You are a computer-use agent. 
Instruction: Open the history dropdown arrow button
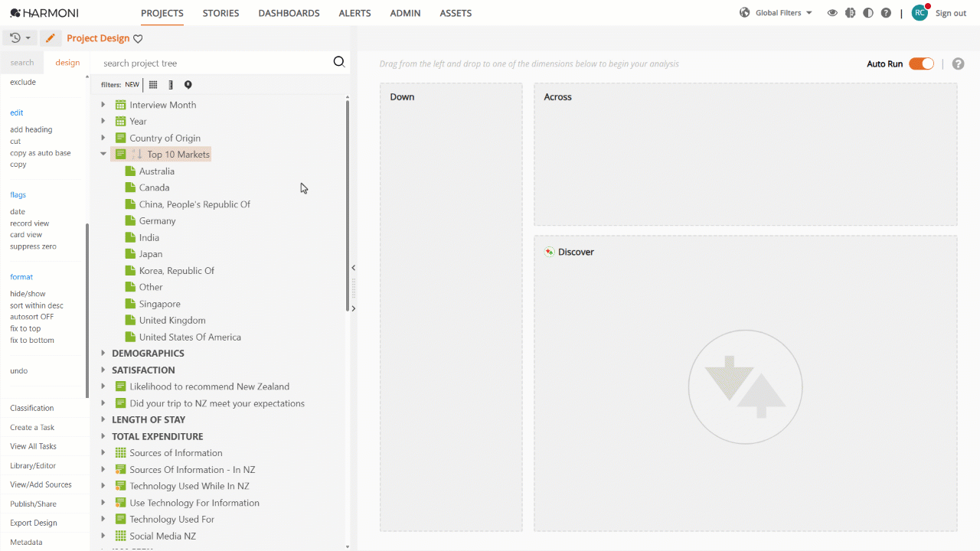tap(21, 38)
